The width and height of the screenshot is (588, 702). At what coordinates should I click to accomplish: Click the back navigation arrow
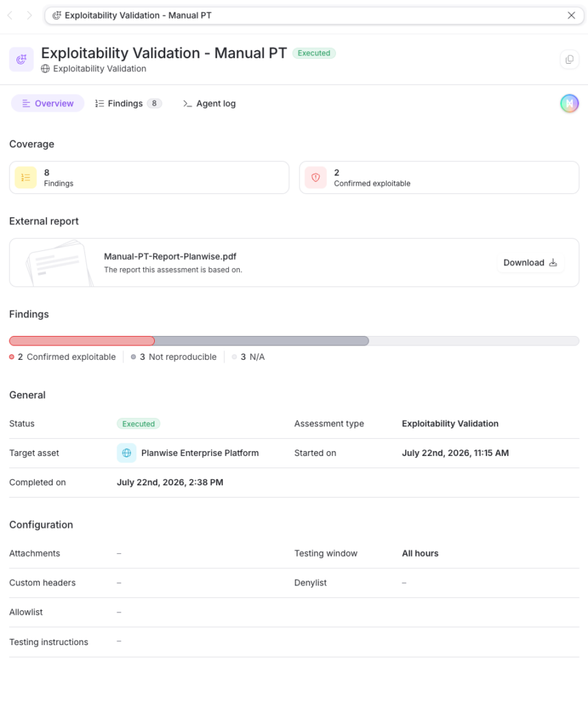10,16
